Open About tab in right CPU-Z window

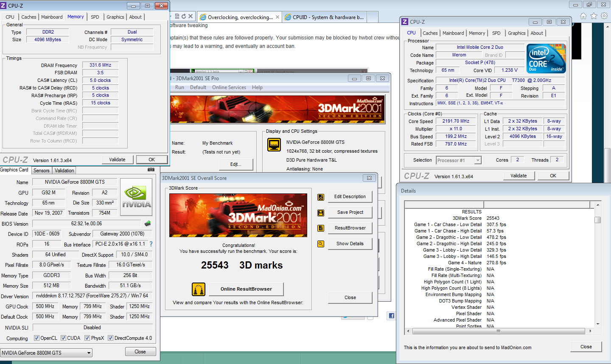[537, 33]
